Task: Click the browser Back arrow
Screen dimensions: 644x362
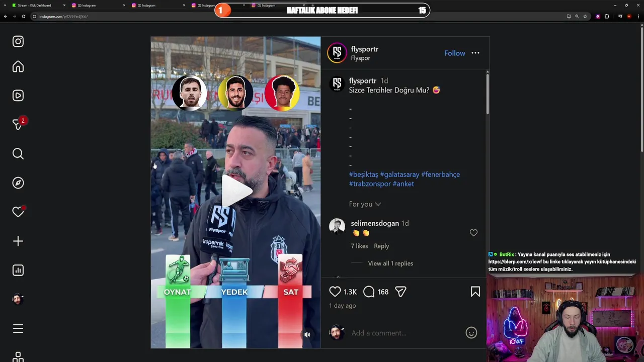Action: pos(6,17)
